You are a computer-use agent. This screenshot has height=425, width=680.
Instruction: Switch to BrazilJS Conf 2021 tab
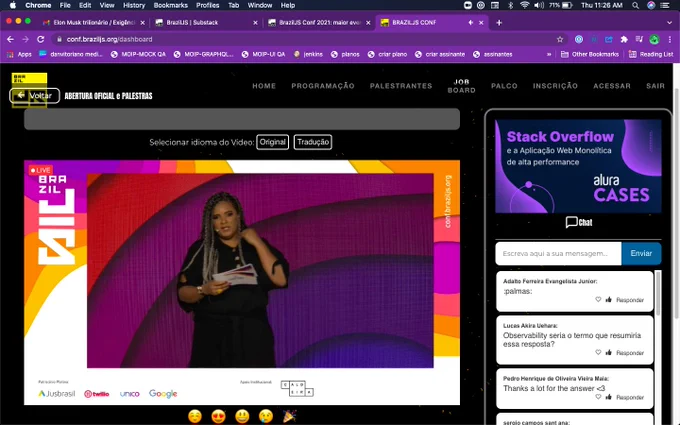(x=320, y=23)
